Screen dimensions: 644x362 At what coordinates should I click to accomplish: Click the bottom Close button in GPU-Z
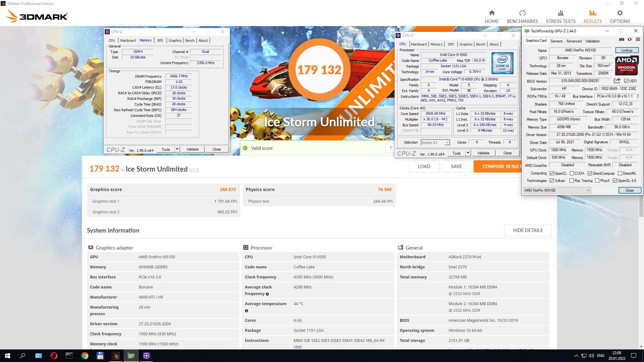click(x=629, y=190)
